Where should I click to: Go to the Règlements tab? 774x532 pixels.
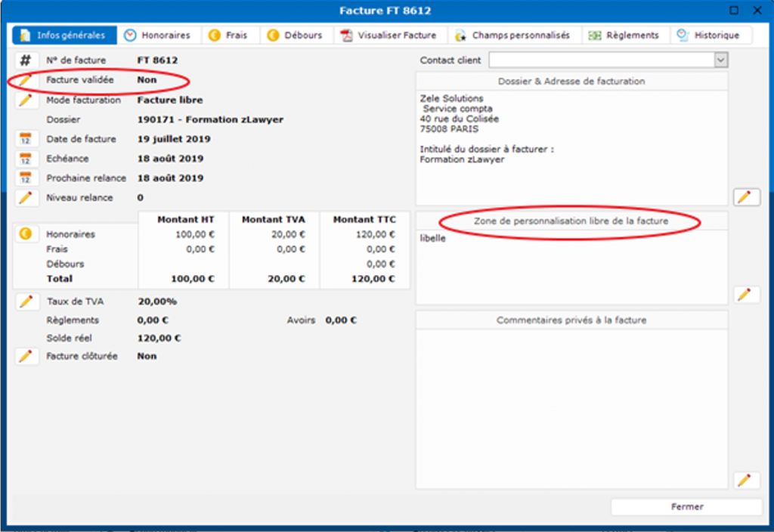click(x=624, y=36)
